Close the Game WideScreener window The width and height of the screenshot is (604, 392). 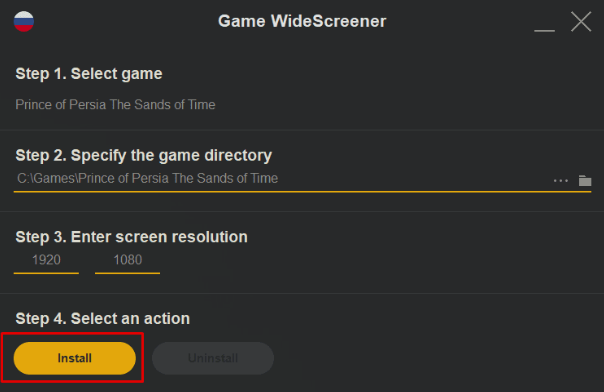pyautogui.click(x=581, y=21)
